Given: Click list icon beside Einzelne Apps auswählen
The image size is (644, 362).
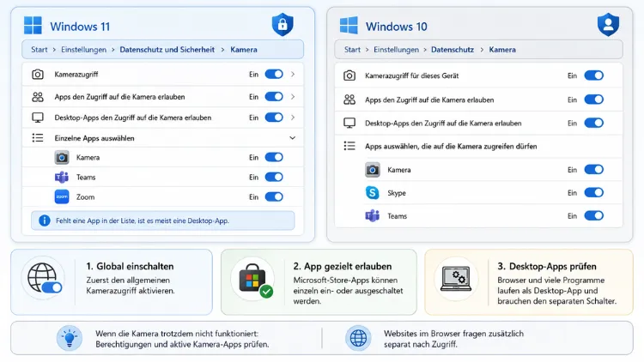Looking at the screenshot, I should click(x=38, y=138).
